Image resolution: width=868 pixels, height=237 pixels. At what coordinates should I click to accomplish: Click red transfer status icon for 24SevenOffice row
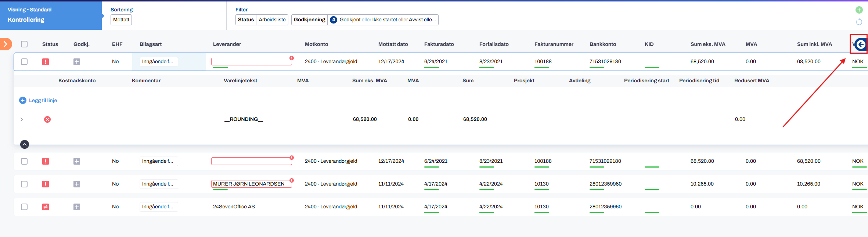pos(46,207)
